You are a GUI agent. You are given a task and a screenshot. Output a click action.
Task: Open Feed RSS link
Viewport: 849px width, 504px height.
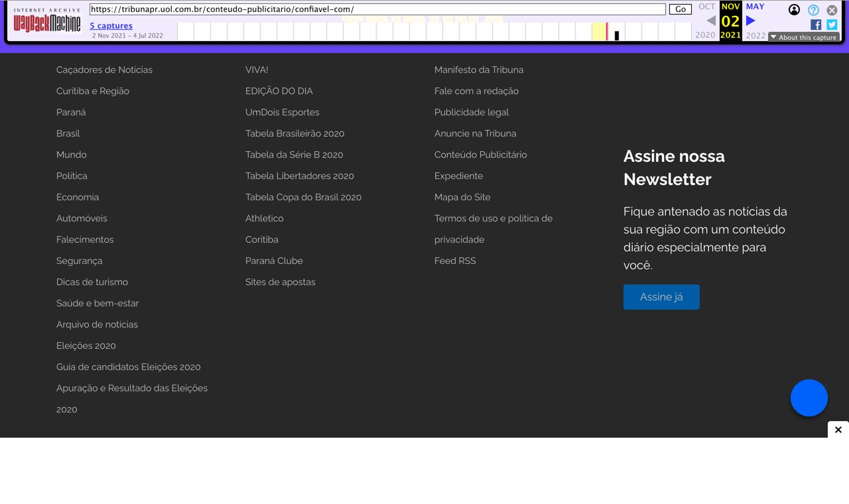[x=455, y=261]
